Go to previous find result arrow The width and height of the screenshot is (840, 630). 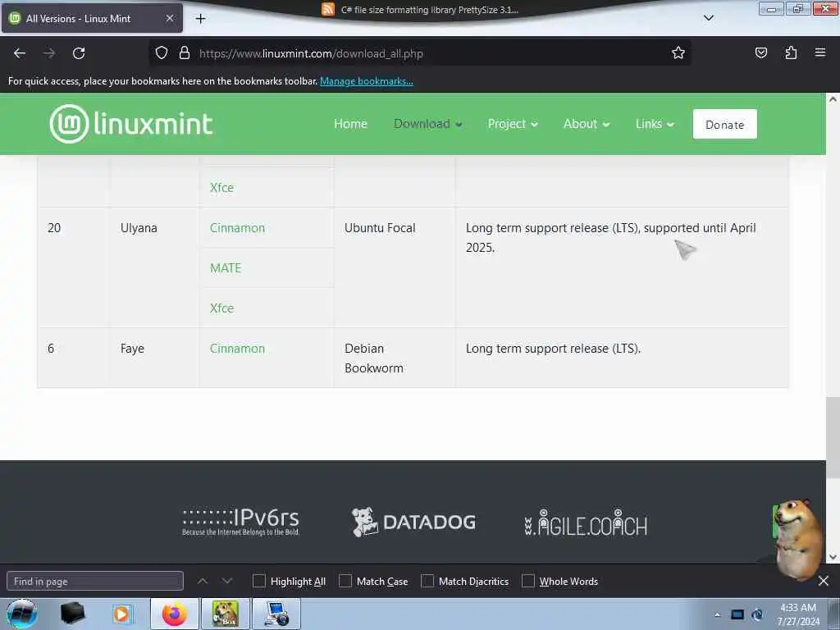click(203, 581)
